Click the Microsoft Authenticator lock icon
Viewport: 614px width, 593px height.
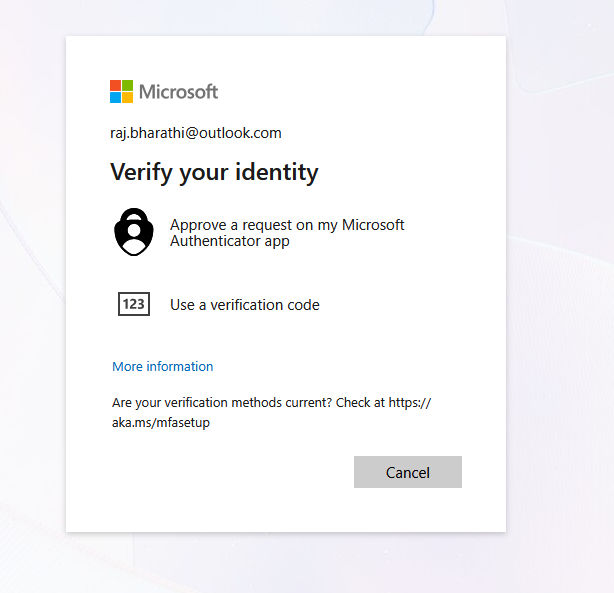click(x=134, y=232)
